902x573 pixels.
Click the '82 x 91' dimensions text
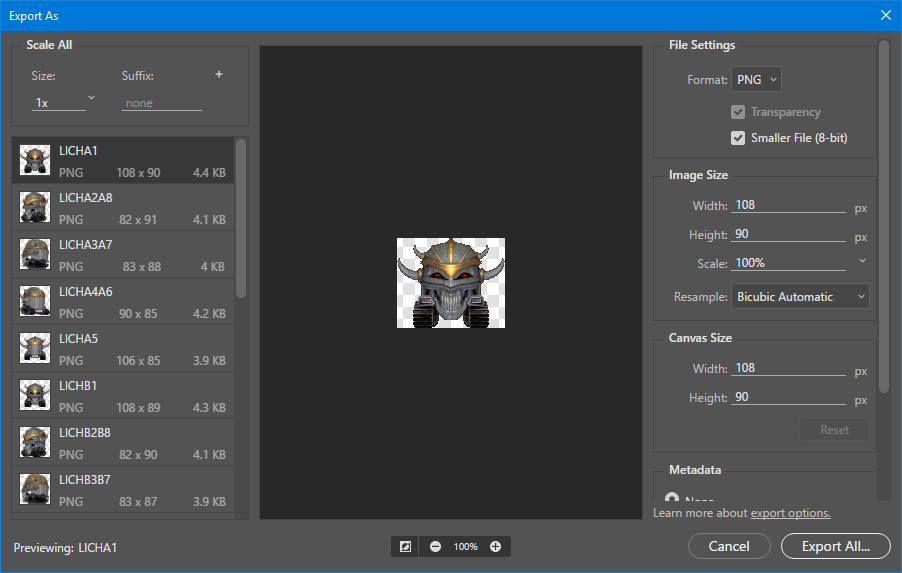tap(138, 220)
